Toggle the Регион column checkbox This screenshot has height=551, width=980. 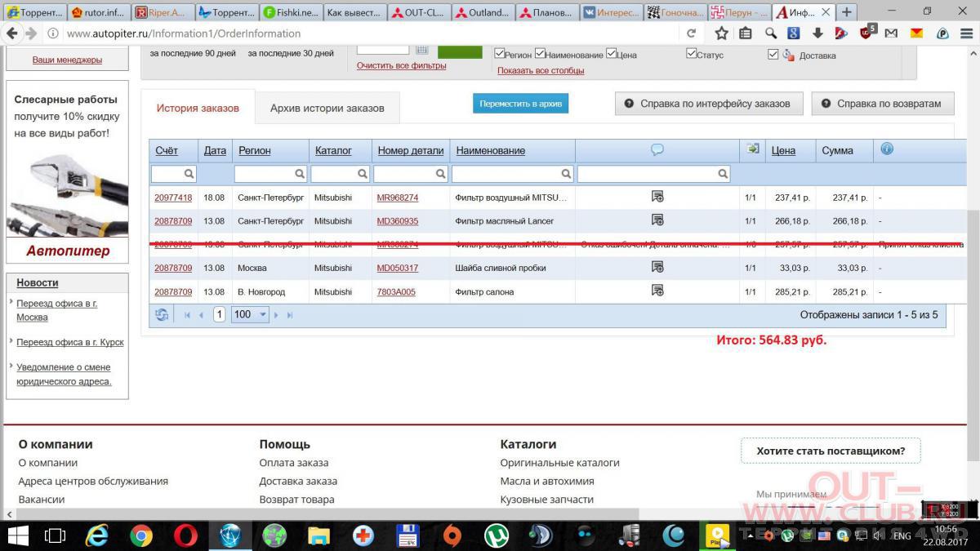click(500, 54)
